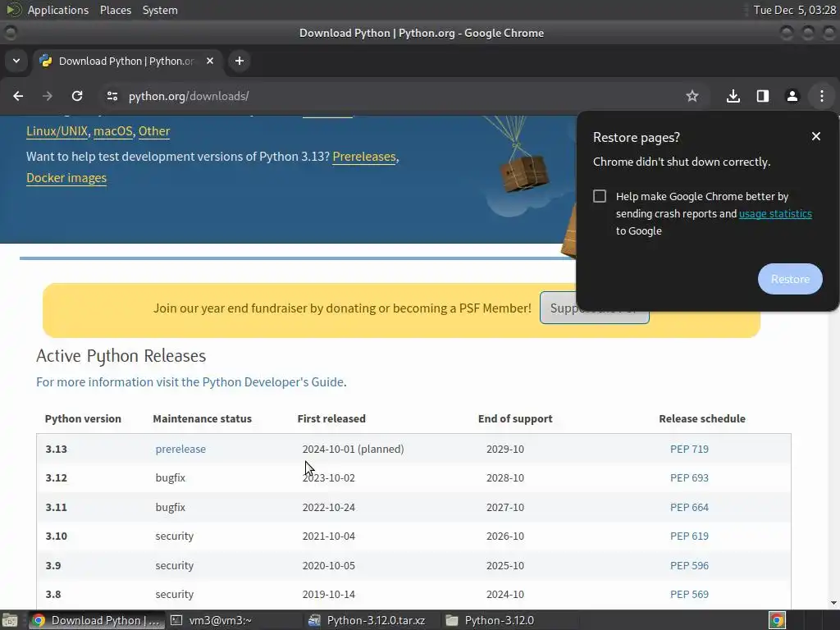840x630 pixels.
Task: Click the prerelease status link for 3.13
Action: pos(180,449)
